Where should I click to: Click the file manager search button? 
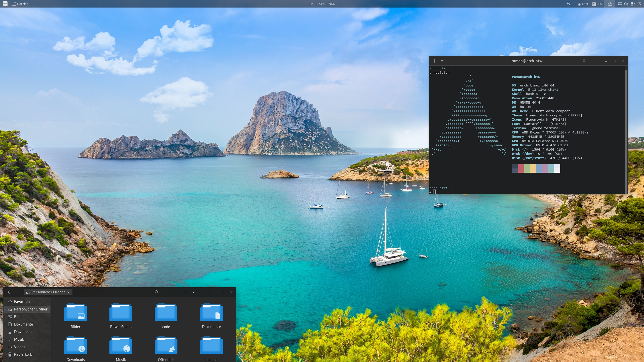tap(156, 292)
